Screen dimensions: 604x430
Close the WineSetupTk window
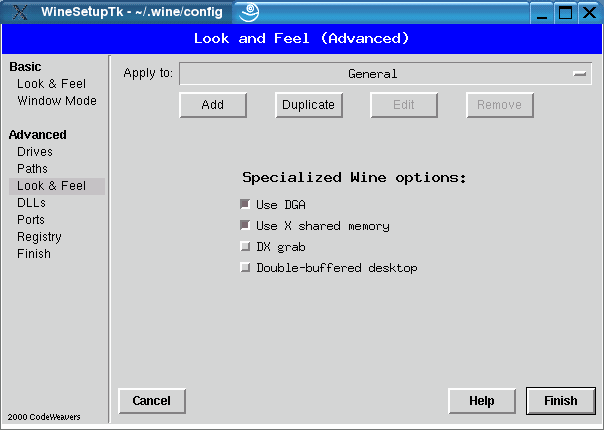(589, 13)
